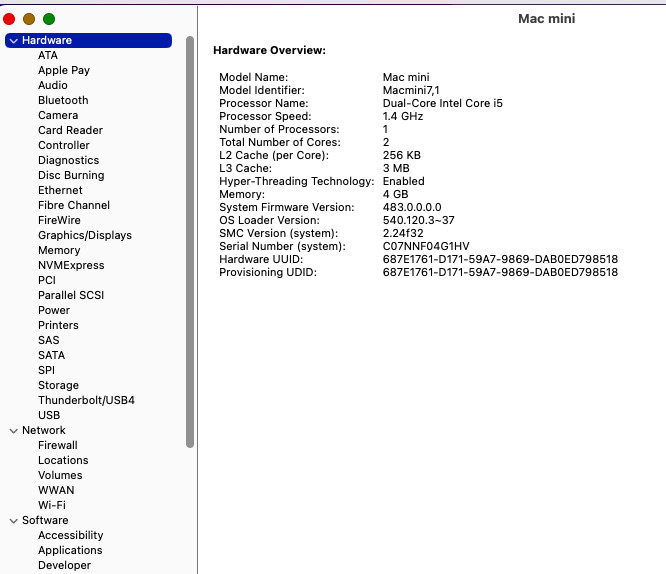The height and width of the screenshot is (574, 666).
Task: Select the Software category label
Action: (x=45, y=520)
